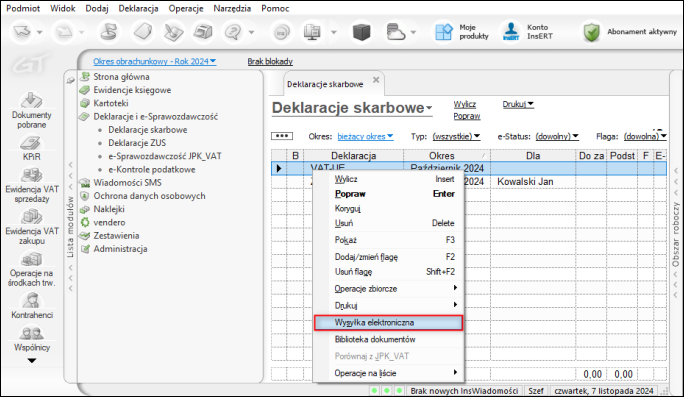Click the Brak blokady link
The width and height of the screenshot is (684, 397).
click(270, 62)
